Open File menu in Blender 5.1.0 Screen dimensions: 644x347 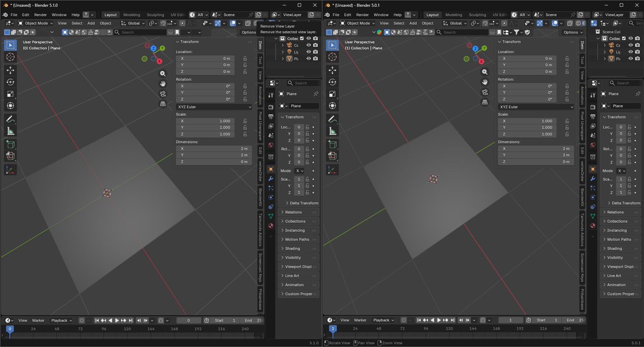click(14, 15)
